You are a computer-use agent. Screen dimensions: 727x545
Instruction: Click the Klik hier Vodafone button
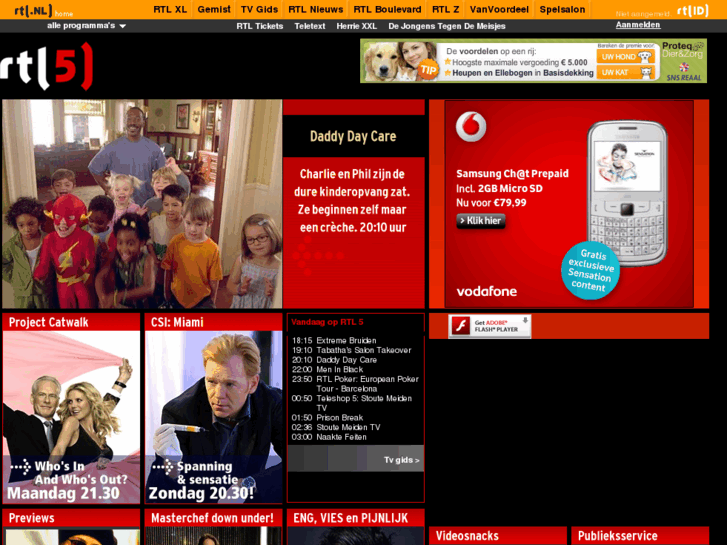click(481, 221)
